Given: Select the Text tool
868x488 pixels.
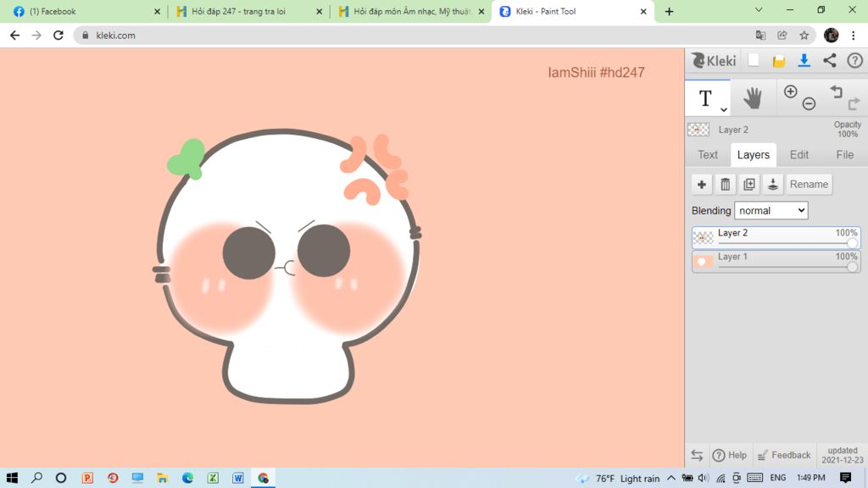Looking at the screenshot, I should (x=704, y=98).
